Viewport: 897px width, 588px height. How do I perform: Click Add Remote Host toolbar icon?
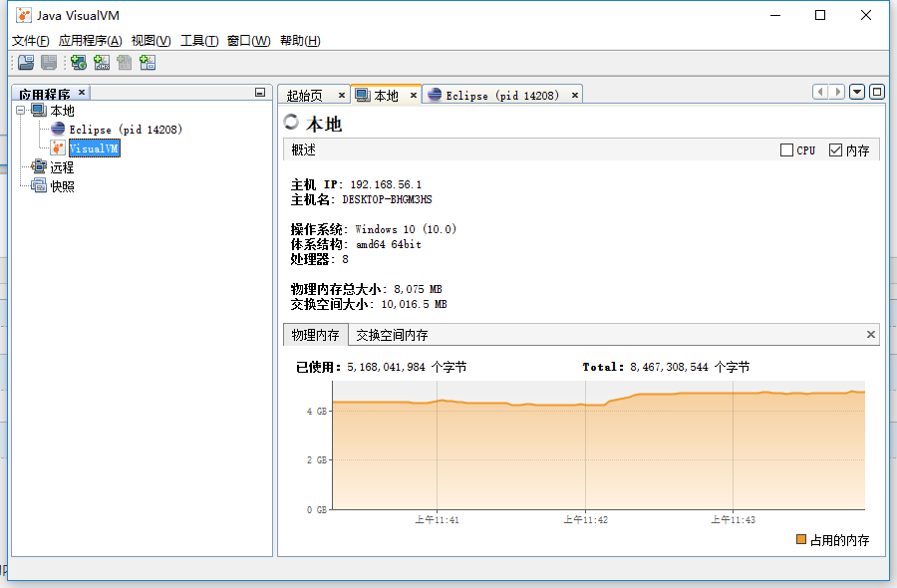tap(79, 63)
